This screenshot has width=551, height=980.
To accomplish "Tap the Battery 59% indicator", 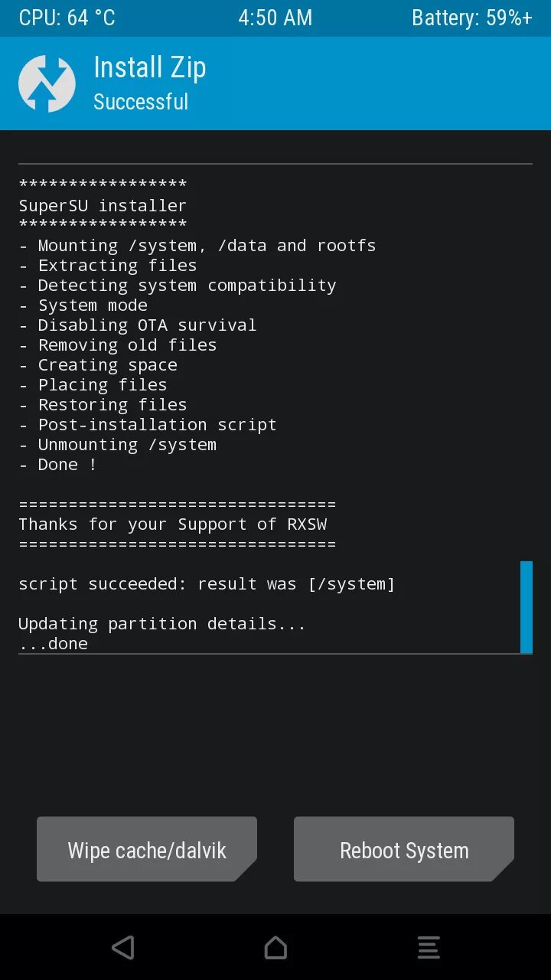I will pyautogui.click(x=472, y=18).
